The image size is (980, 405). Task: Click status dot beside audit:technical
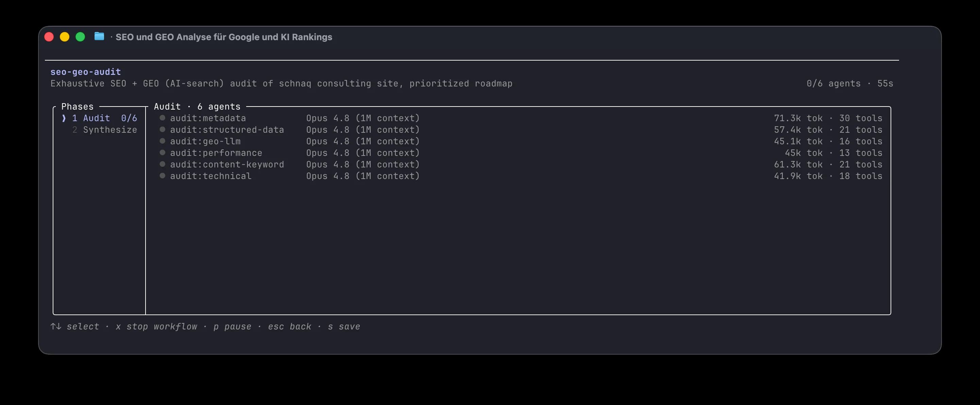pos(163,176)
